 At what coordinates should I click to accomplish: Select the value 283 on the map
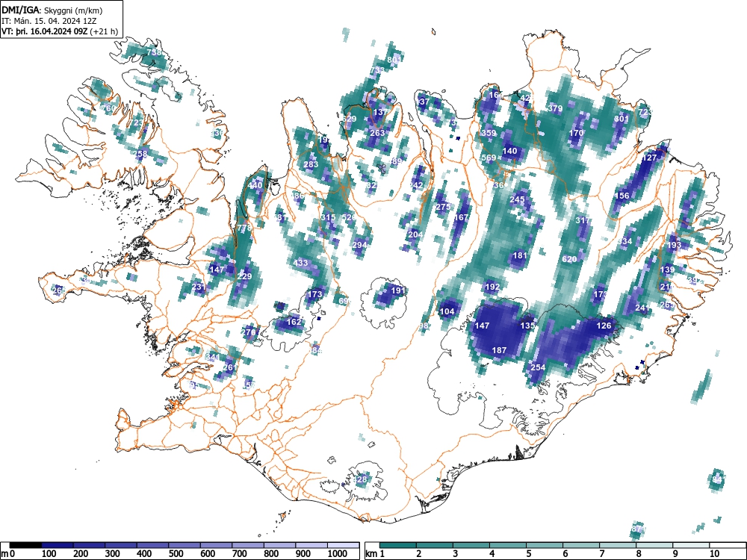pos(311,165)
